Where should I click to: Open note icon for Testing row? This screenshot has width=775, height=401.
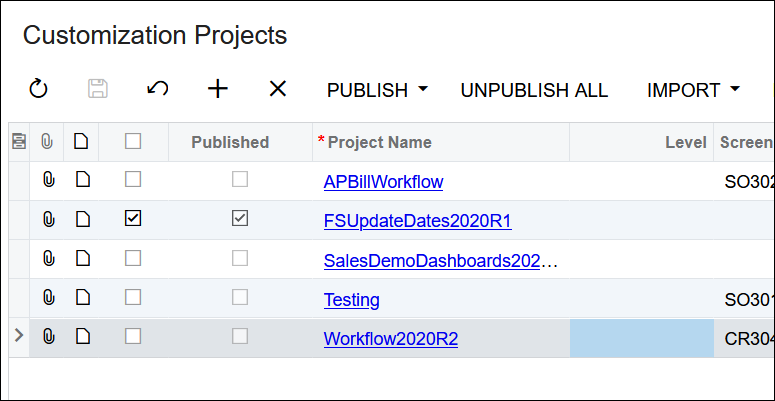point(82,298)
